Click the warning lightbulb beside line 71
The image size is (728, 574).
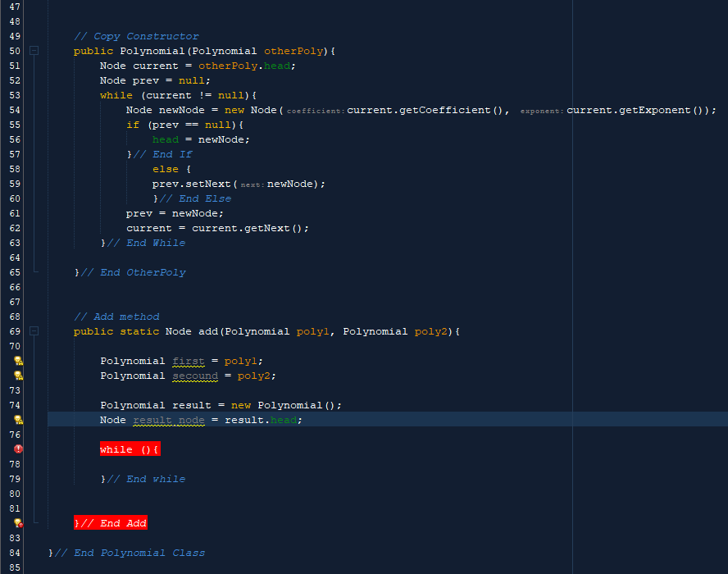(18, 361)
